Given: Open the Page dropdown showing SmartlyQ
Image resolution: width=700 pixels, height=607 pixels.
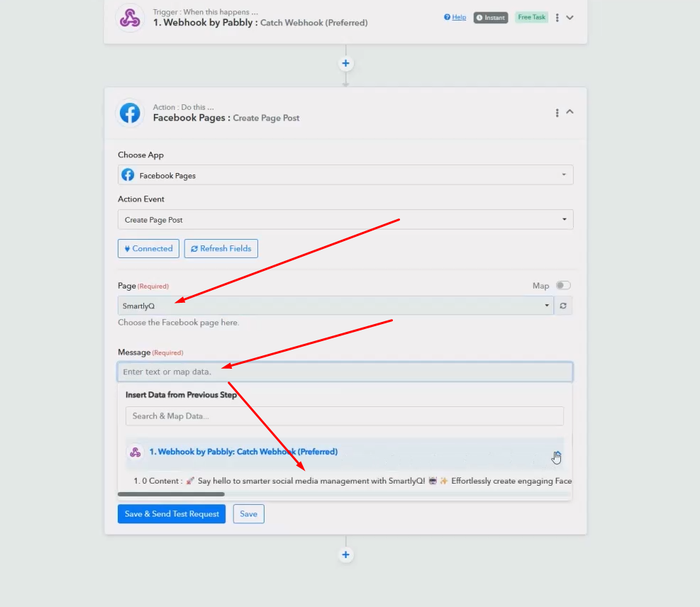Looking at the screenshot, I should point(335,306).
